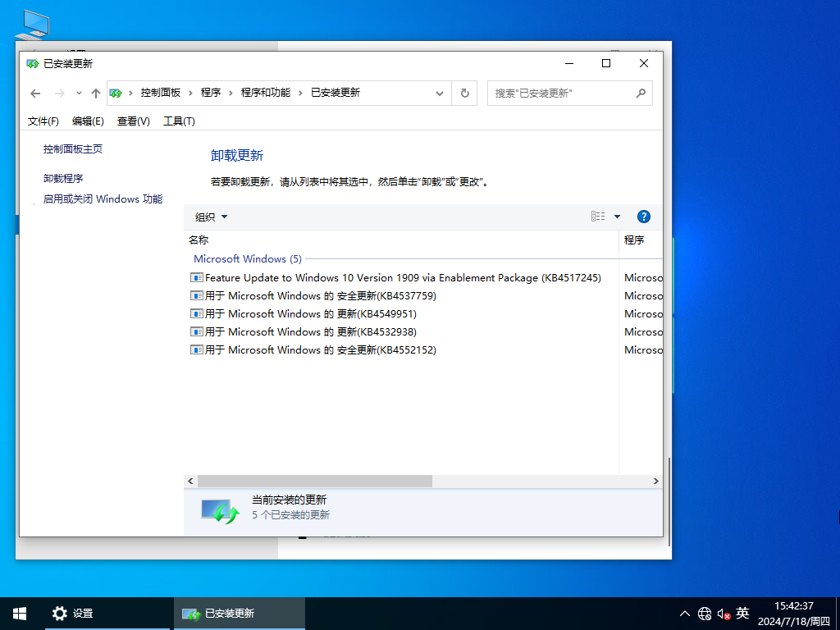This screenshot has height=630, width=840.
Task: Open the address bar history dropdown
Action: tap(440, 93)
